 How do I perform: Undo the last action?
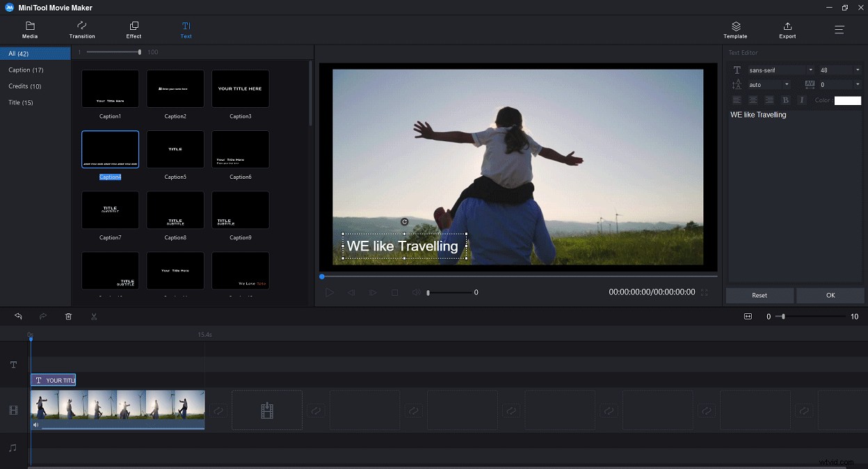click(x=18, y=317)
